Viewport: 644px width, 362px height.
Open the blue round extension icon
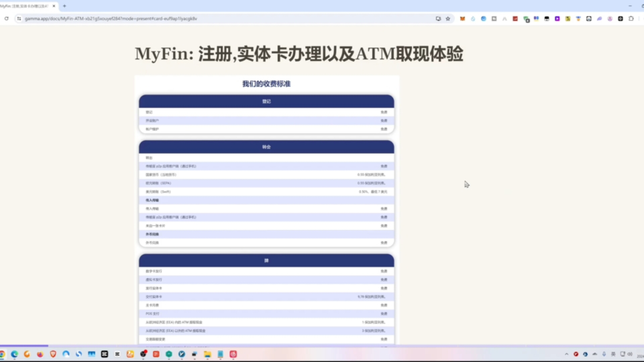click(483, 18)
